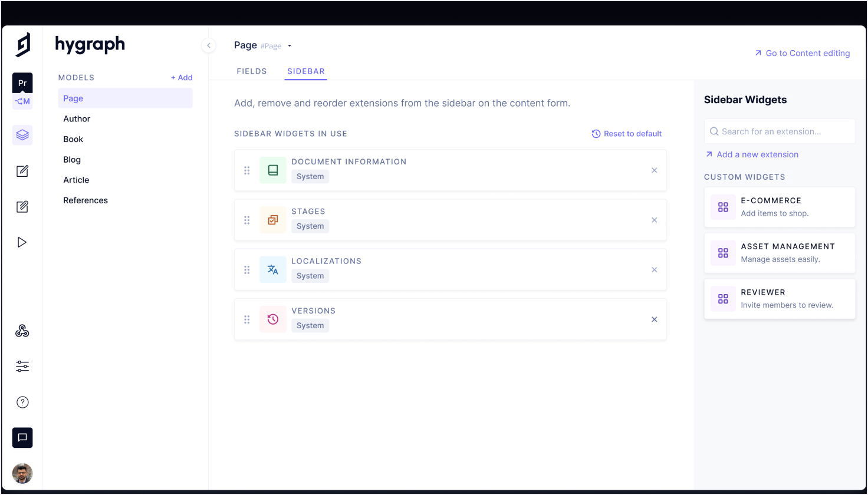Image resolution: width=868 pixels, height=495 pixels.
Task: Open Go to Content editing link
Action: (x=802, y=53)
